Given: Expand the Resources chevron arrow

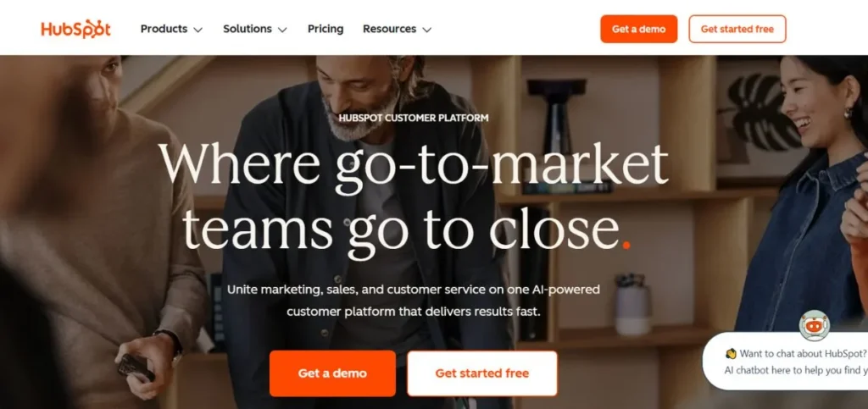Looking at the screenshot, I should 426,30.
